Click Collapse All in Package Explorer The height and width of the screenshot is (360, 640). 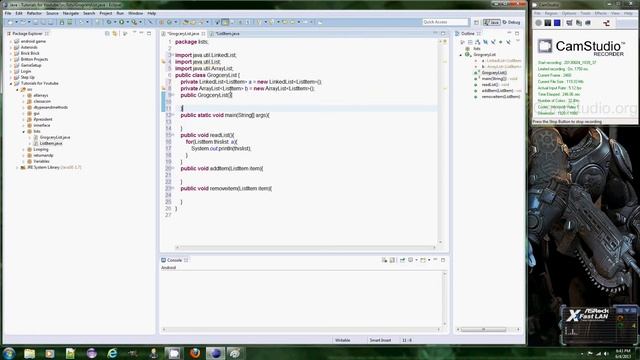point(107,33)
